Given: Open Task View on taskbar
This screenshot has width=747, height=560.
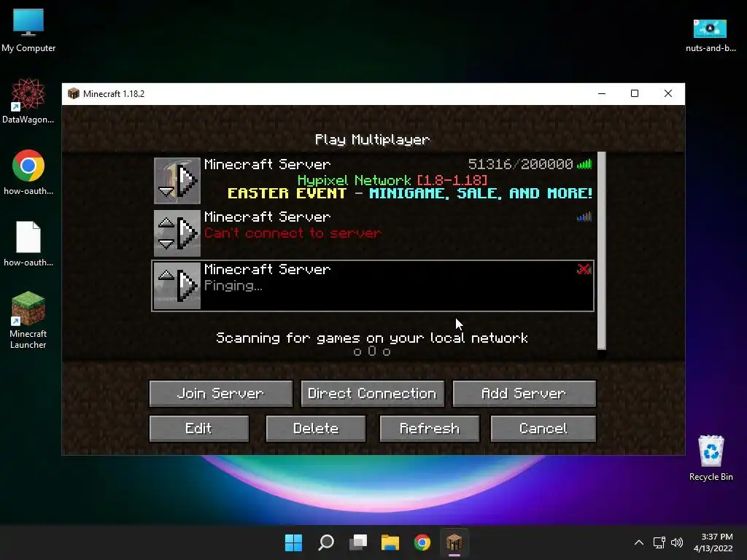Looking at the screenshot, I should coord(358,542).
